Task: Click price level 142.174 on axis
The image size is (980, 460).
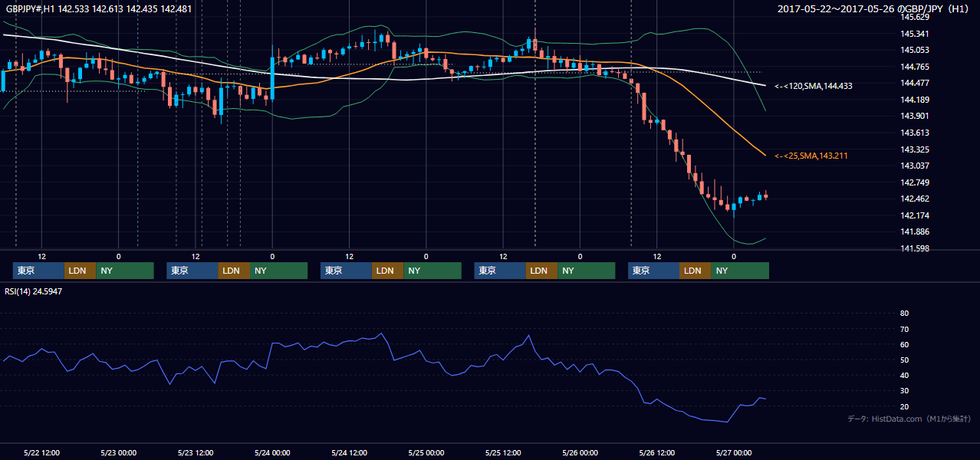Action: coord(914,215)
